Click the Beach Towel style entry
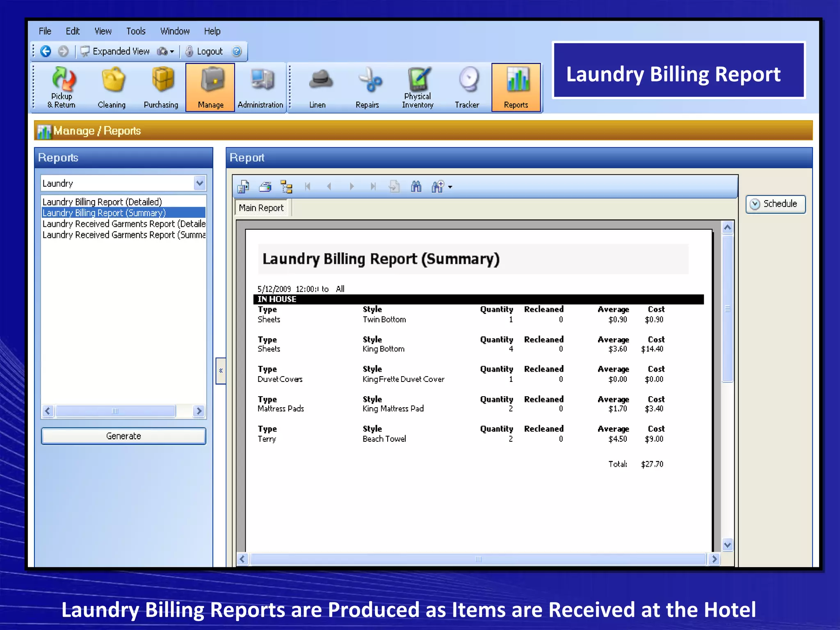This screenshot has width=840, height=630. click(384, 439)
